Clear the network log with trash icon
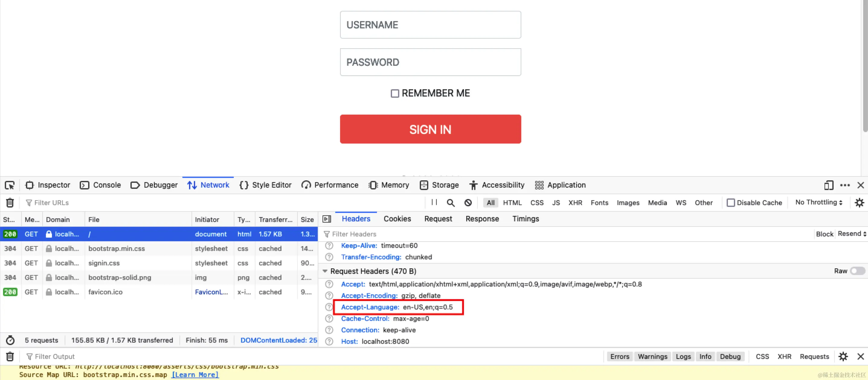The image size is (868, 380). (10, 203)
